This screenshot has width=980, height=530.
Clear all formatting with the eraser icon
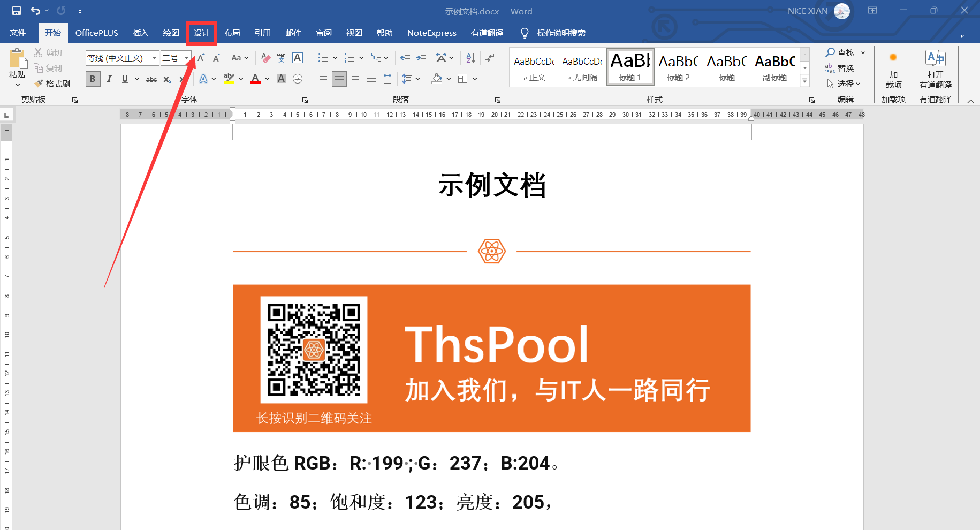pos(266,58)
